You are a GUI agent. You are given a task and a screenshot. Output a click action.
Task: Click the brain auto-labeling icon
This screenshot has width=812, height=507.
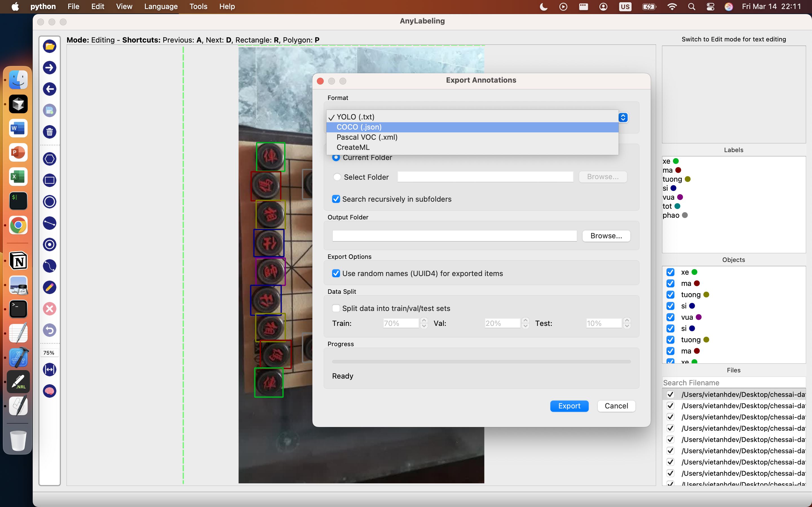(50, 391)
